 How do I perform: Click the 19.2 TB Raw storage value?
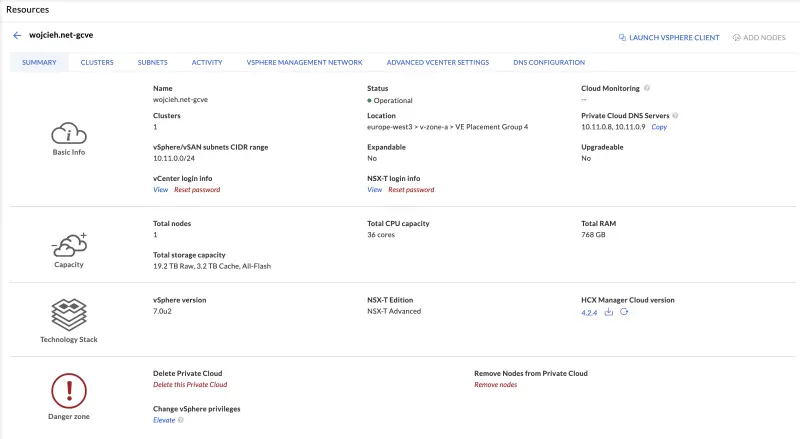(x=212, y=266)
